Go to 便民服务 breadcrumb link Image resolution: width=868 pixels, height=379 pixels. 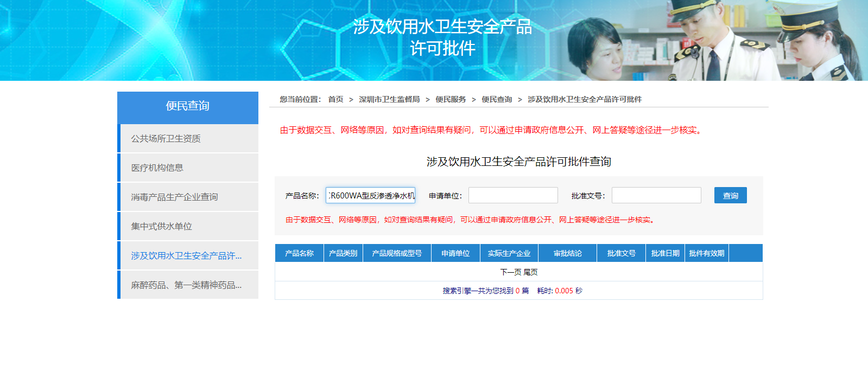coord(451,100)
